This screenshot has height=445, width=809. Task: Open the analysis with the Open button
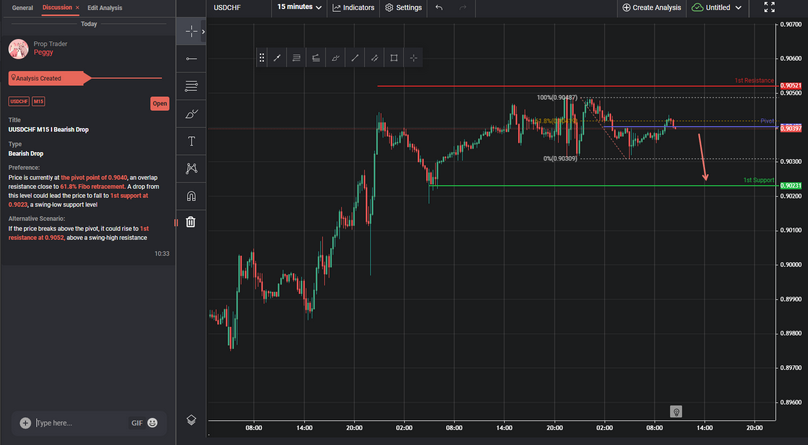(159, 103)
